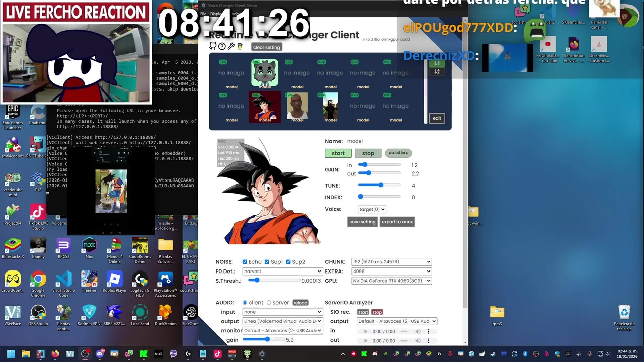Stop the voice changer
The image size is (644, 362).
click(368, 153)
